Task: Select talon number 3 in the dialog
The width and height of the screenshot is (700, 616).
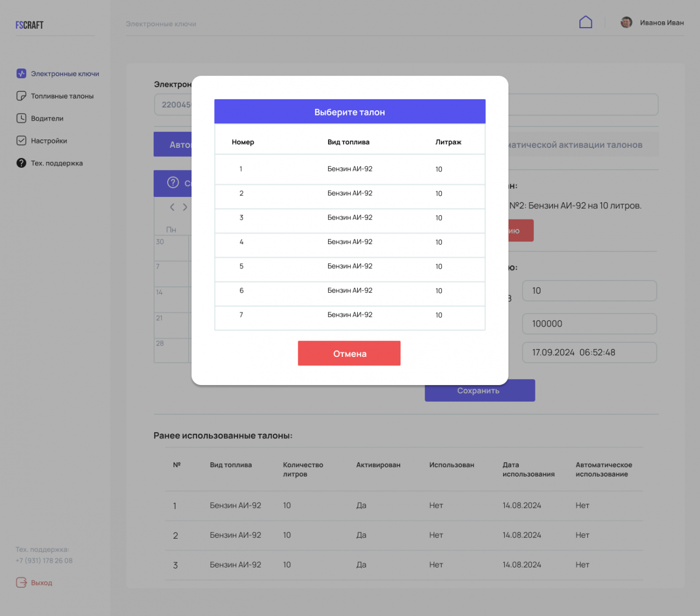Action: coord(349,221)
